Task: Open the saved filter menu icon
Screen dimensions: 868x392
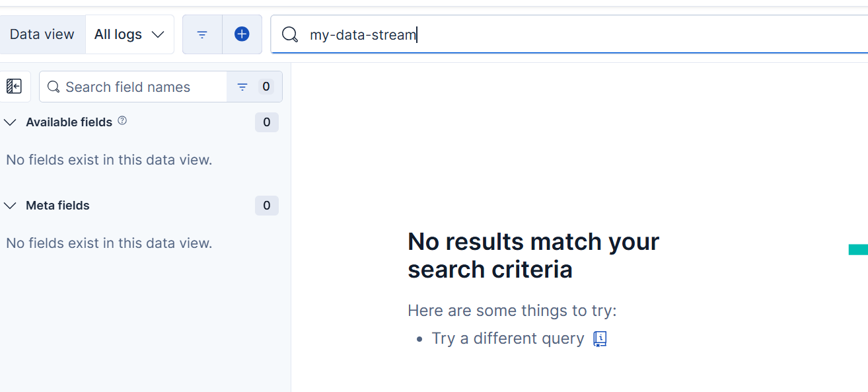Action: [202, 34]
